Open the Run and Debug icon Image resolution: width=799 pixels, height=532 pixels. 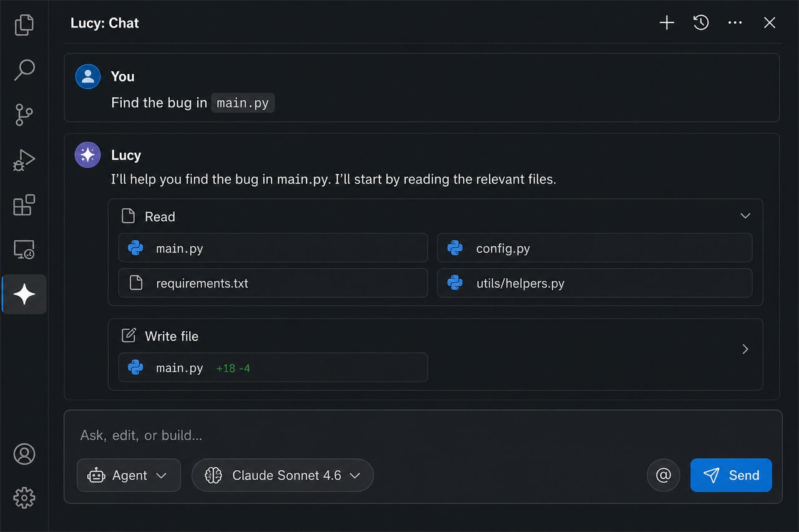[24, 160]
